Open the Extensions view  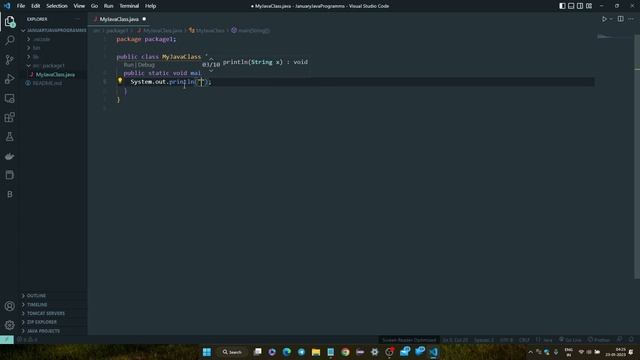tap(10, 118)
